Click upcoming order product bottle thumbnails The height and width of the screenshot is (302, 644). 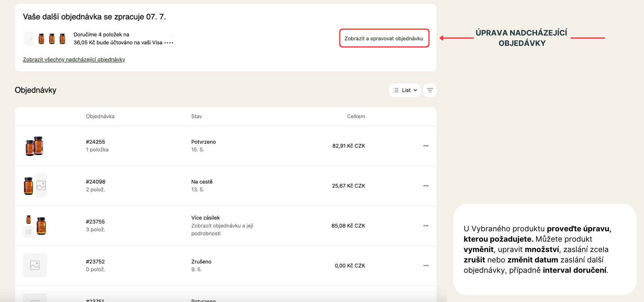point(52,39)
